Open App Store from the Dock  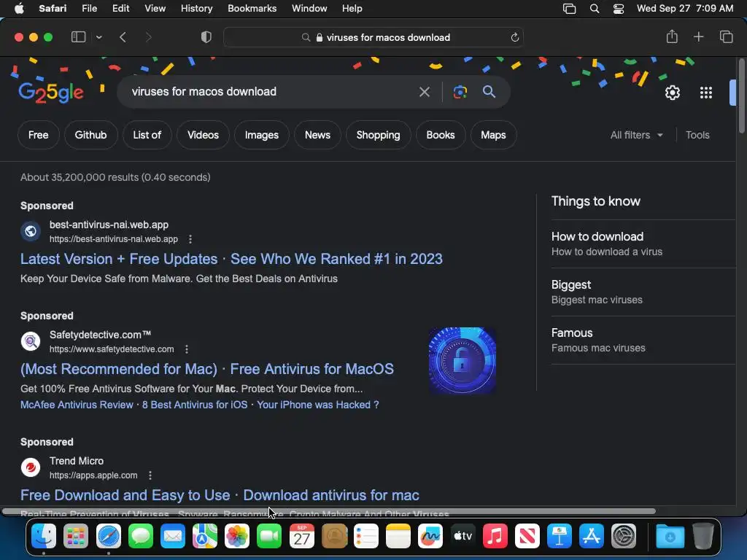pos(591,536)
